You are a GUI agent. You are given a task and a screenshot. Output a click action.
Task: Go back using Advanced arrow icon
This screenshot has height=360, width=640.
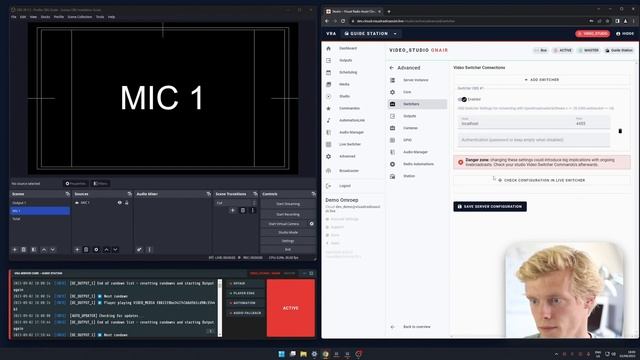pos(391,68)
